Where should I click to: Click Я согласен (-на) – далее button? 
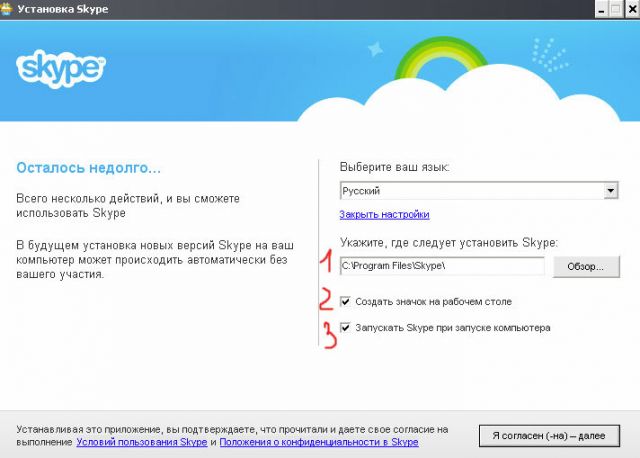549,436
